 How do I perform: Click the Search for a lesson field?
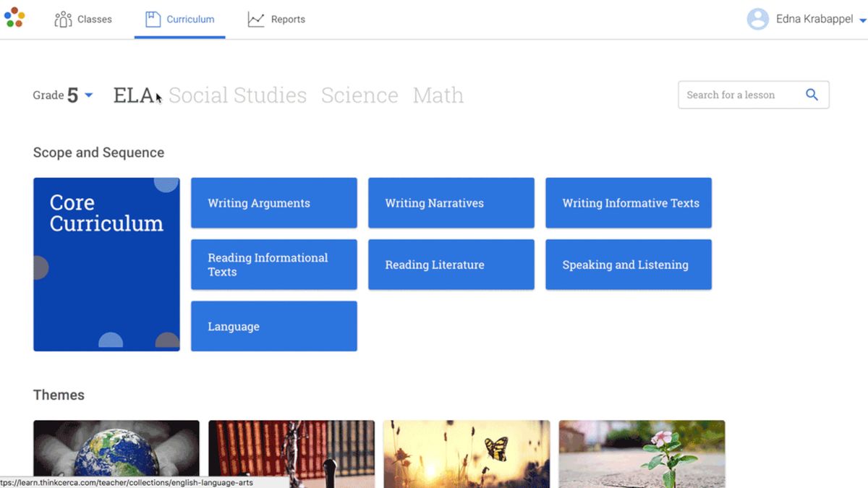coord(753,95)
